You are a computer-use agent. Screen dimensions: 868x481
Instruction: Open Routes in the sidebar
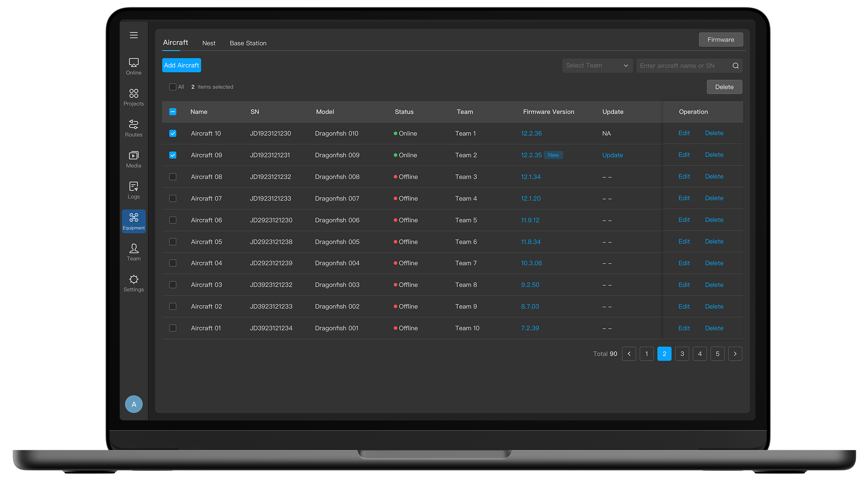134,128
